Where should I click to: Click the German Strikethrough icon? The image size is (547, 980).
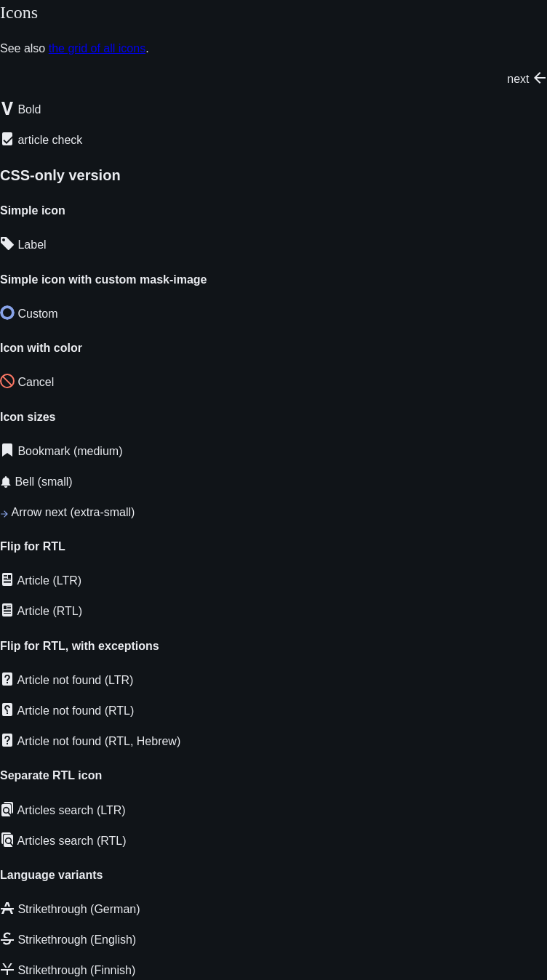pos(7,908)
